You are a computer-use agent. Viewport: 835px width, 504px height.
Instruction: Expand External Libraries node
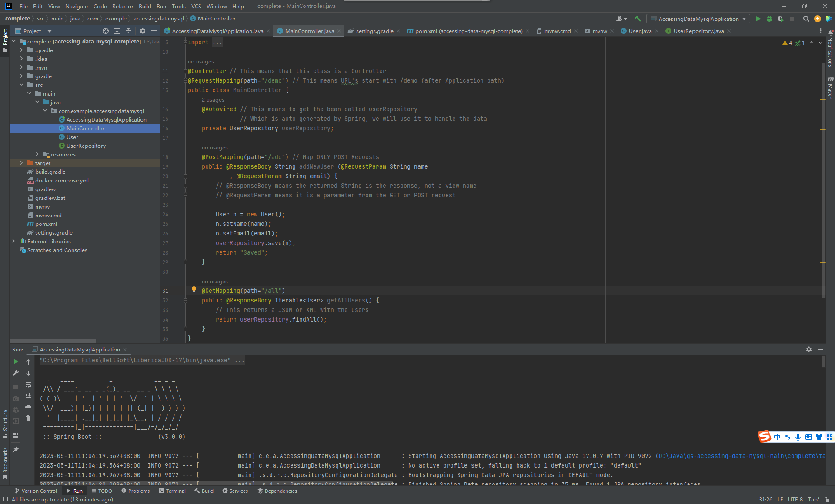point(13,241)
